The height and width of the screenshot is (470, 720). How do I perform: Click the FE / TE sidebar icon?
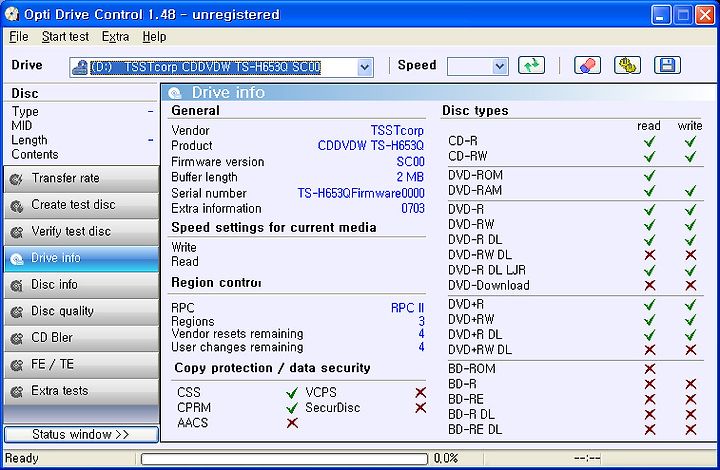[17, 365]
